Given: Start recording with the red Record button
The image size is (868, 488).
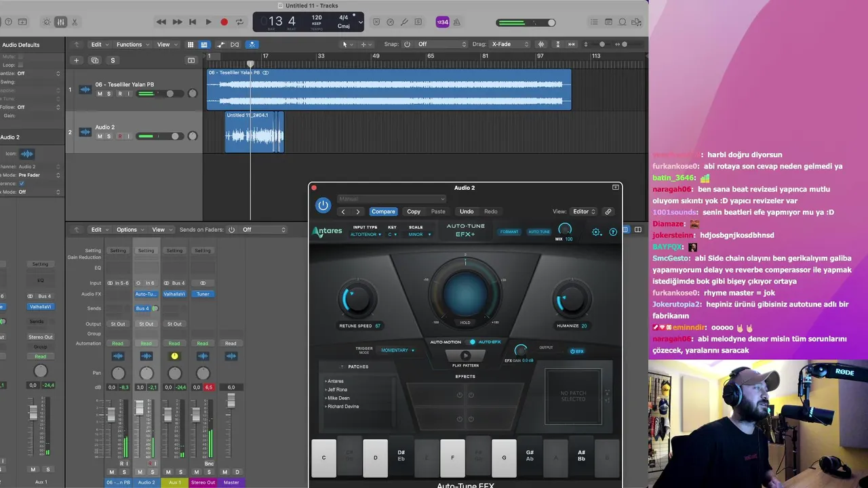Looking at the screenshot, I should click(224, 22).
